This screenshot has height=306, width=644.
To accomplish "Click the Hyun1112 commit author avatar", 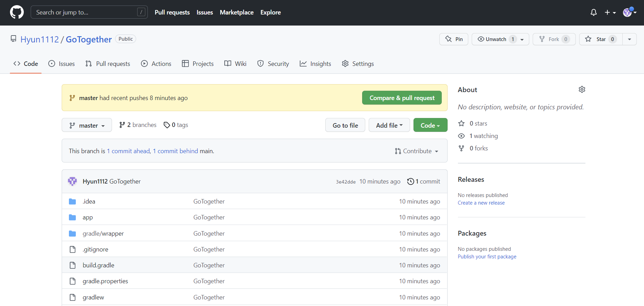I will pyautogui.click(x=72, y=181).
